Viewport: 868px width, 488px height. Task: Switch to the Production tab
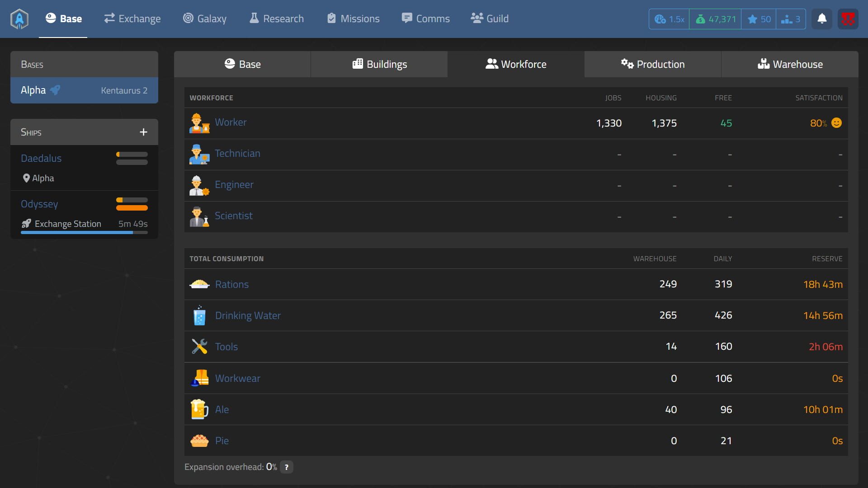click(x=652, y=64)
